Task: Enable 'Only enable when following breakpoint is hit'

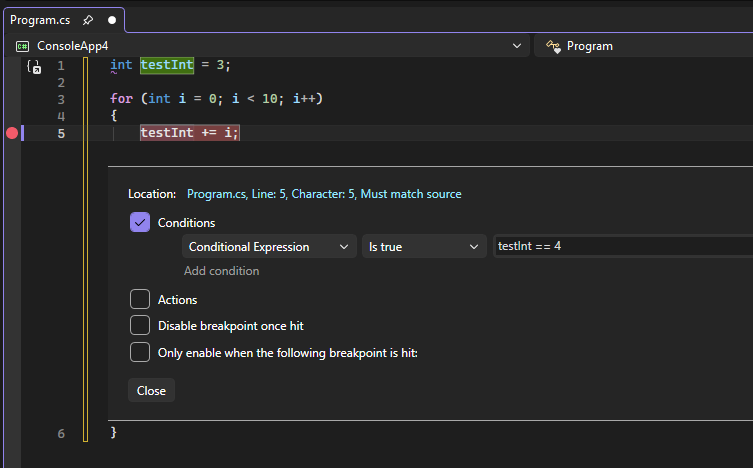Action: tap(140, 352)
